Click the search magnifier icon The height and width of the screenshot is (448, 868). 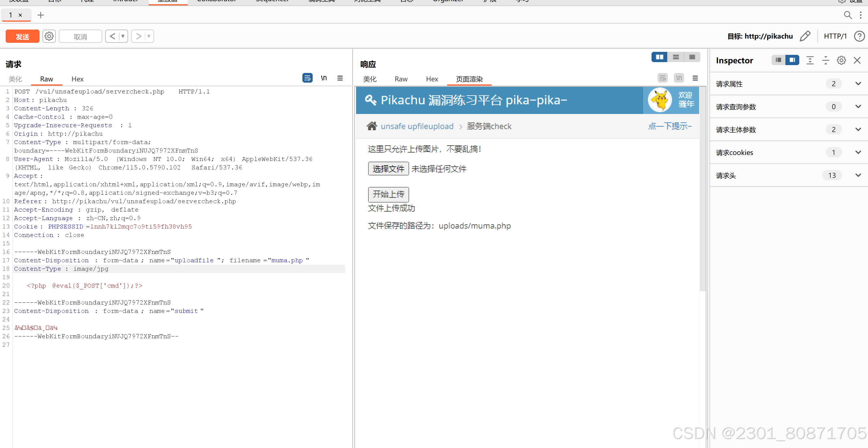tap(847, 15)
